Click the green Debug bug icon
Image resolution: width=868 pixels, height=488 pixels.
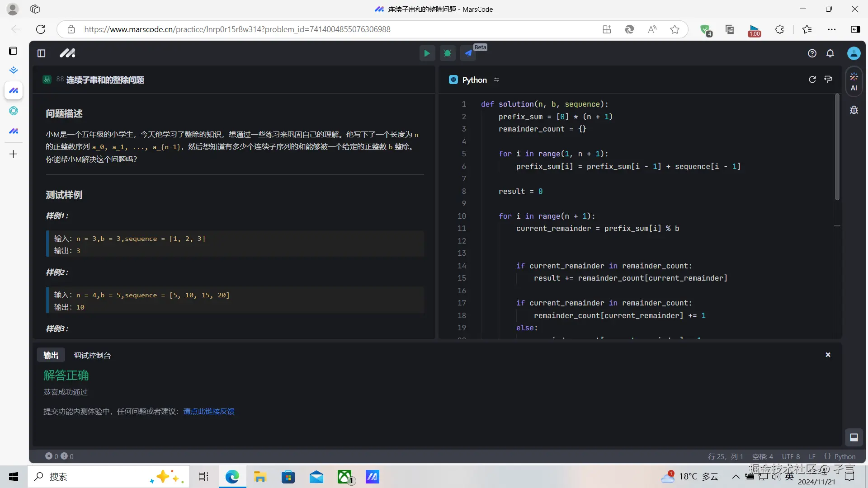click(x=447, y=53)
